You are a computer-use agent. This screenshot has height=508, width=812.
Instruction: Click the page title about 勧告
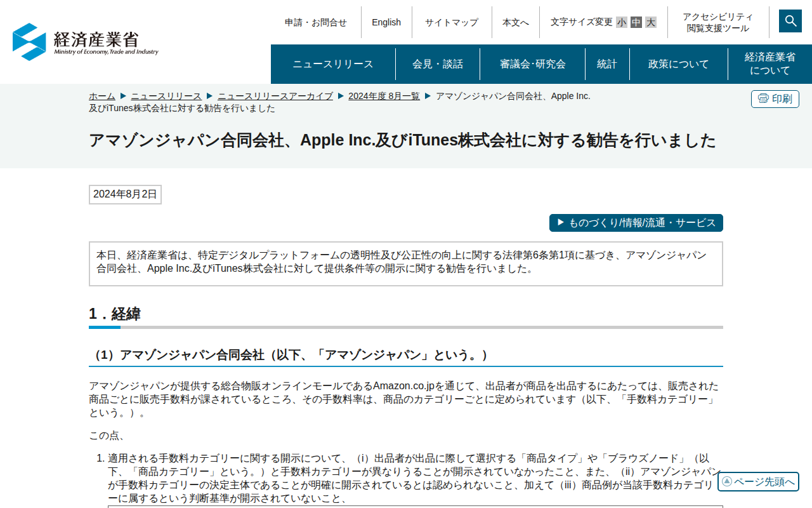(x=402, y=140)
